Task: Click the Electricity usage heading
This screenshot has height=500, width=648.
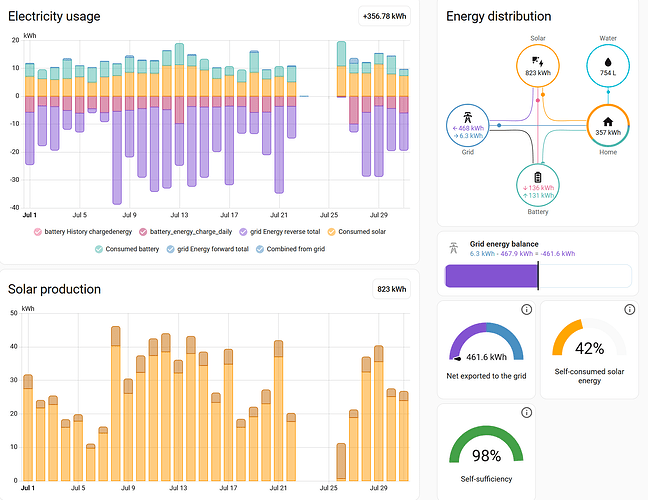Action: (54, 16)
